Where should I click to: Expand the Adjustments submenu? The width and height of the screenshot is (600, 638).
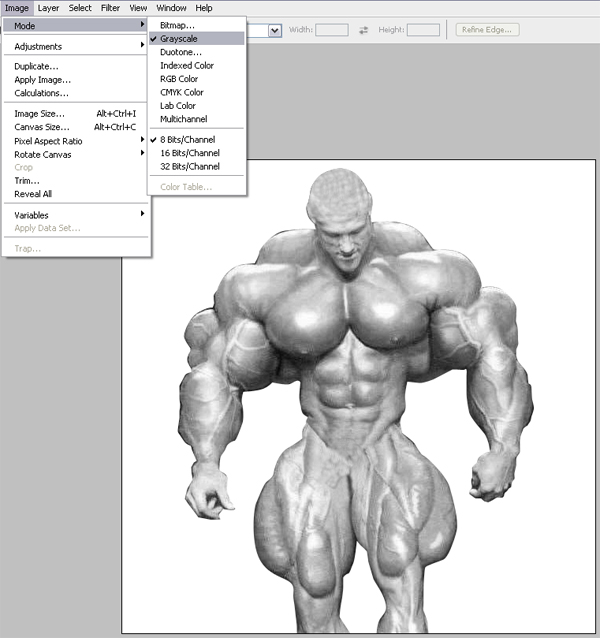coord(75,46)
